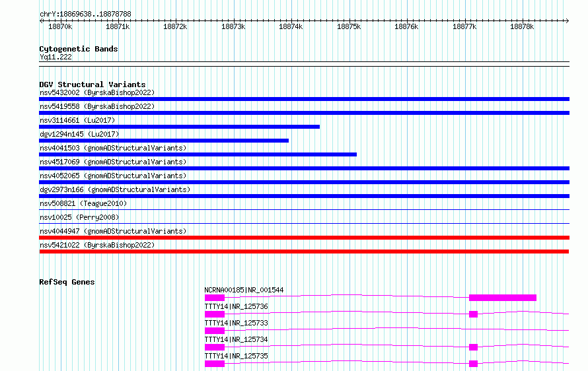Click the 18876k ruler label

[406, 26]
